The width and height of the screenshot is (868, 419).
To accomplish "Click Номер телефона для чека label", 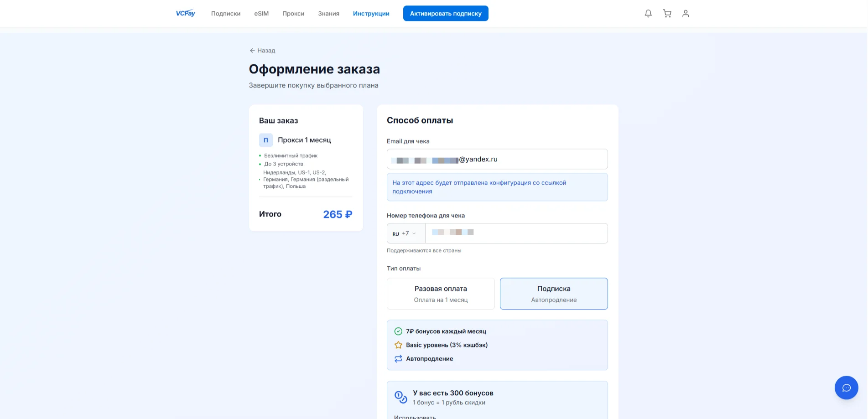I will pyautogui.click(x=426, y=216).
